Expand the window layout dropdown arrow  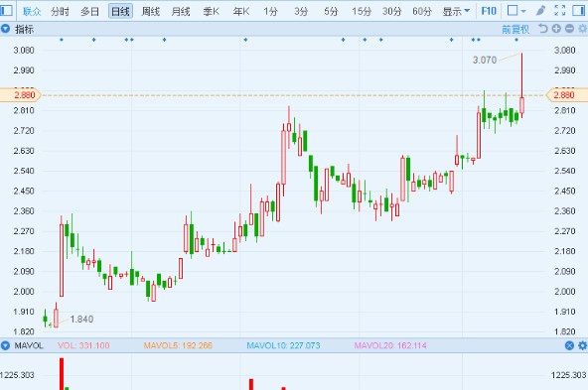pos(523,11)
